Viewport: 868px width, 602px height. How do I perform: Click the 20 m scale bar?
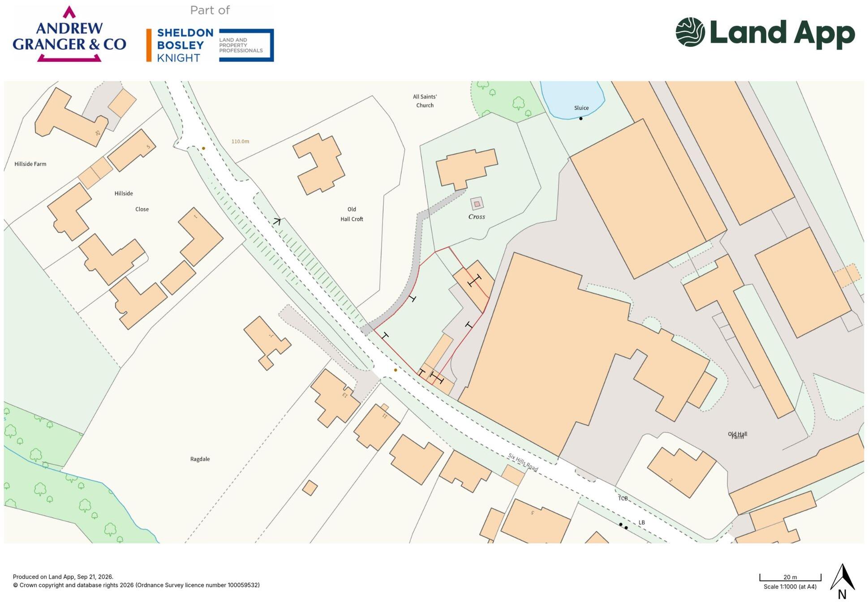[790, 577]
